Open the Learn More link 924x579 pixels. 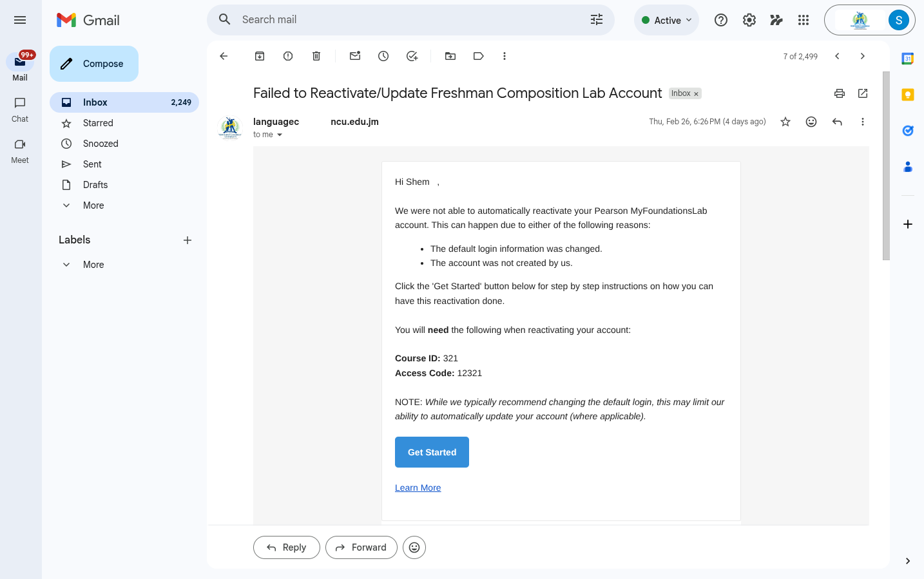point(418,488)
